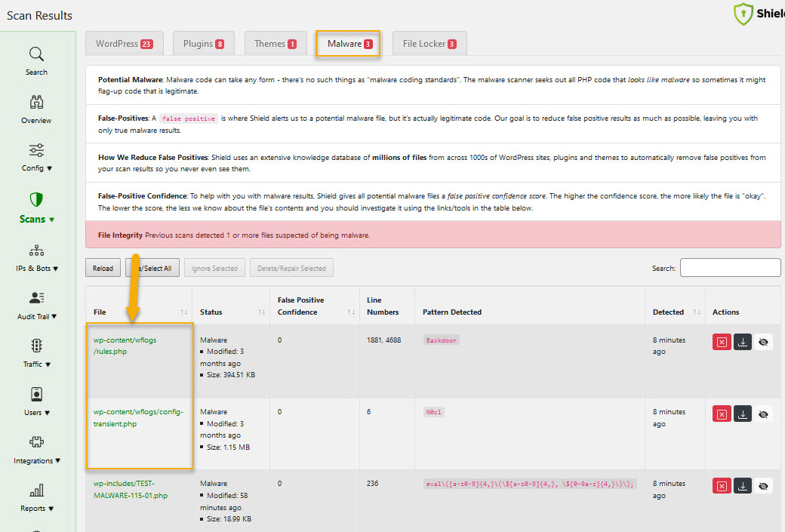Ignore TEST-MALWARE-115-01.php with eye-slash icon
The image size is (785, 532).
762,485
